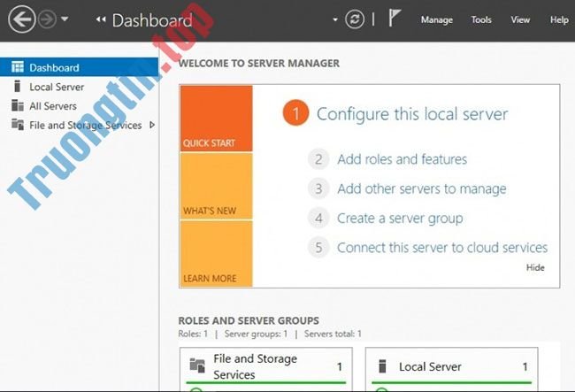The width and height of the screenshot is (575, 392).
Task: Open the Local Server group tile title
Action: (430, 366)
